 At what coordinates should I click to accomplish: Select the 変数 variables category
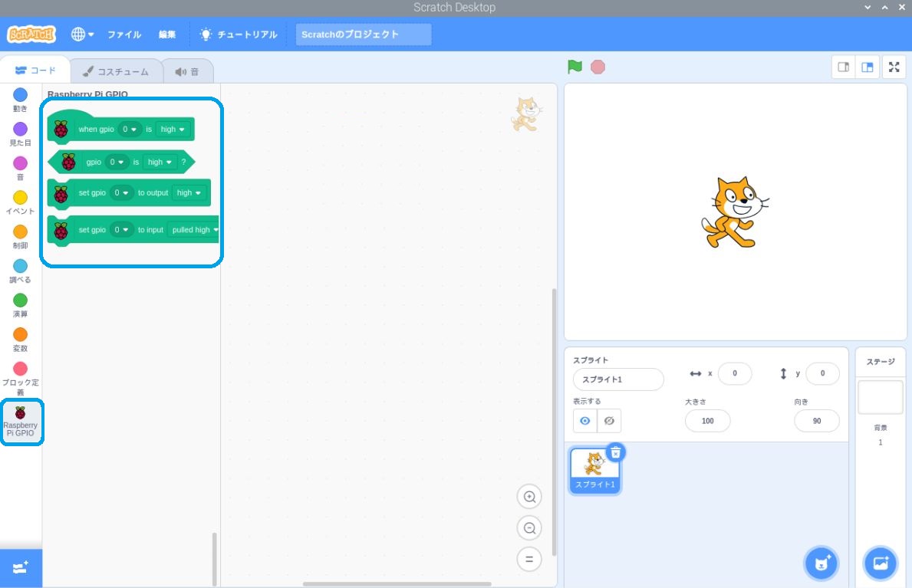(x=21, y=340)
